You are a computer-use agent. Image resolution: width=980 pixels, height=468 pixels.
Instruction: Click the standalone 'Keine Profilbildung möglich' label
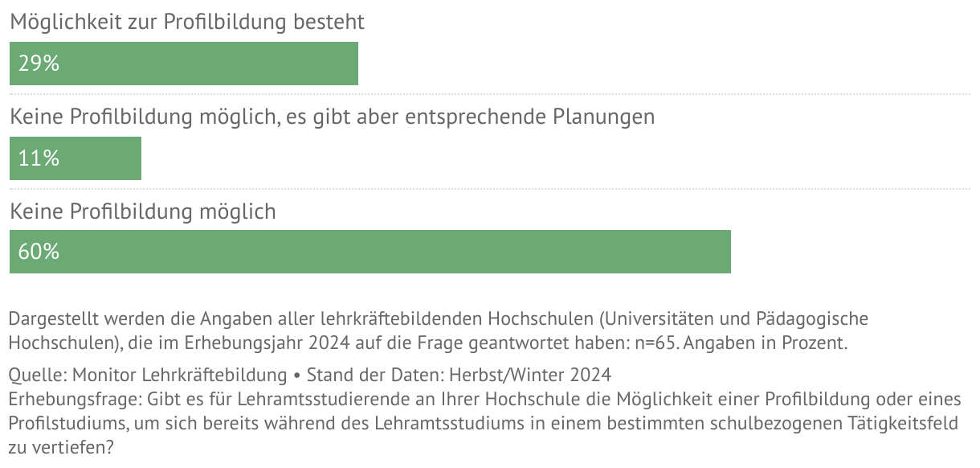[143, 212]
